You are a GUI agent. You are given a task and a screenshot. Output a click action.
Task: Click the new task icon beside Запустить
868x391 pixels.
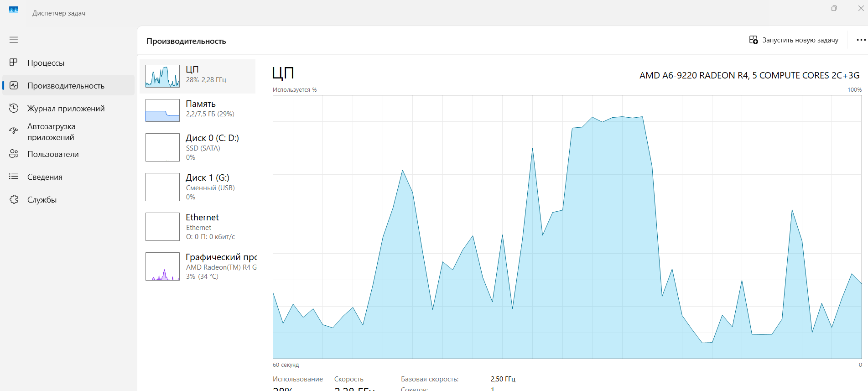tap(754, 40)
